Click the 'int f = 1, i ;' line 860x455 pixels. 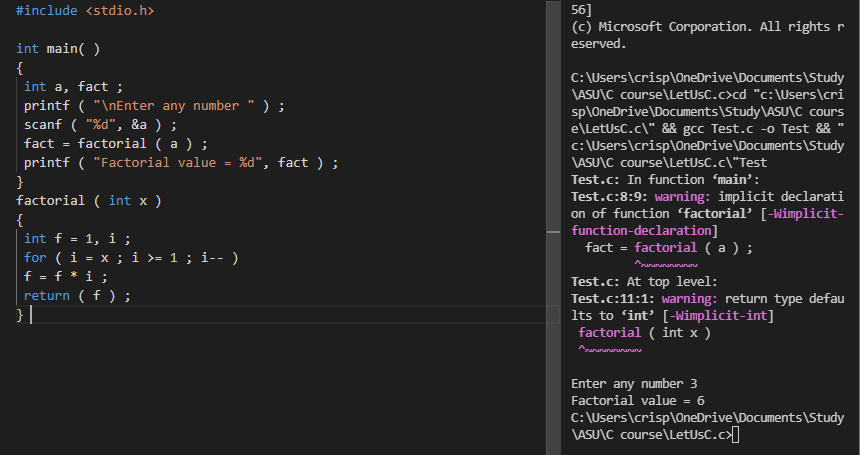pyautogui.click(x=77, y=238)
